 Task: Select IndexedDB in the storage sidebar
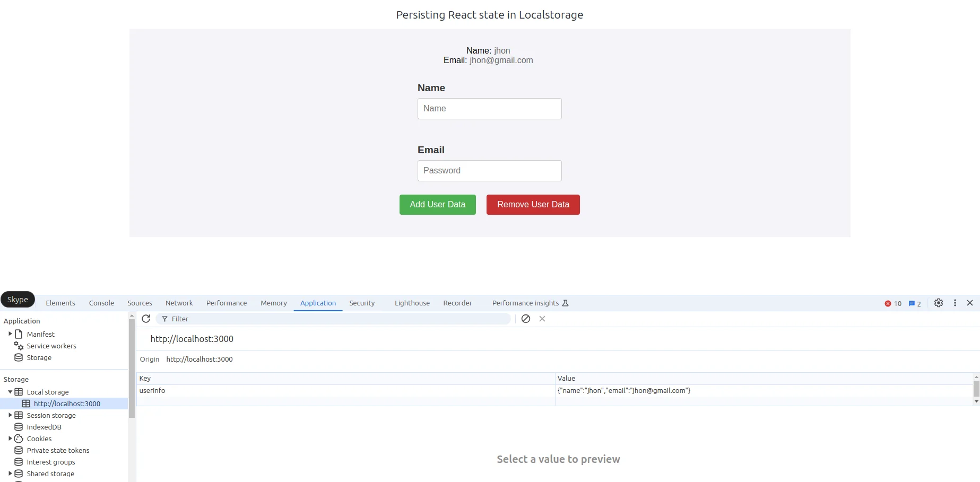(44, 427)
